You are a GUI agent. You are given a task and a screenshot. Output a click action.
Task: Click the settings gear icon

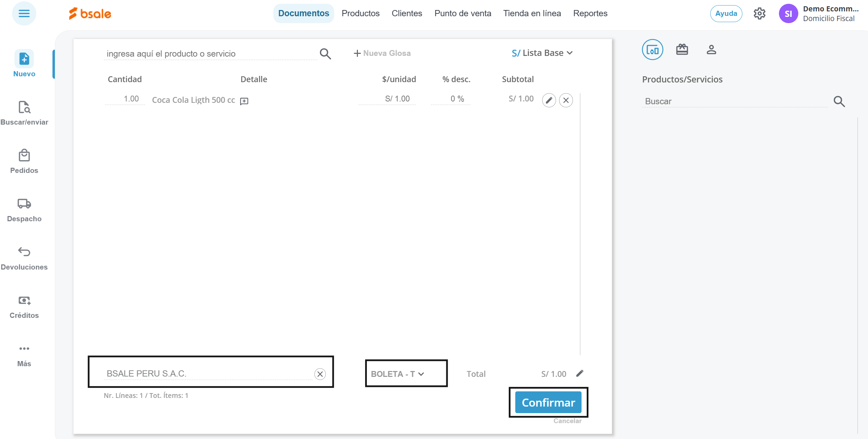759,14
